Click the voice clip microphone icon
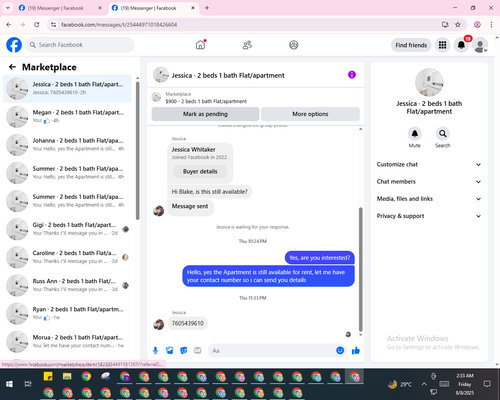The height and width of the screenshot is (400, 500). click(155, 350)
